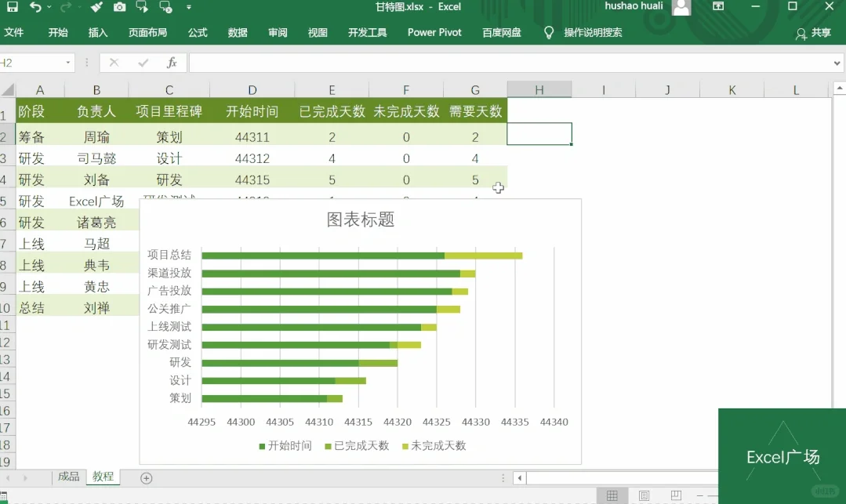This screenshot has width=846, height=504.
Task: Click legend entry 已完成天数
Action: pos(357,446)
